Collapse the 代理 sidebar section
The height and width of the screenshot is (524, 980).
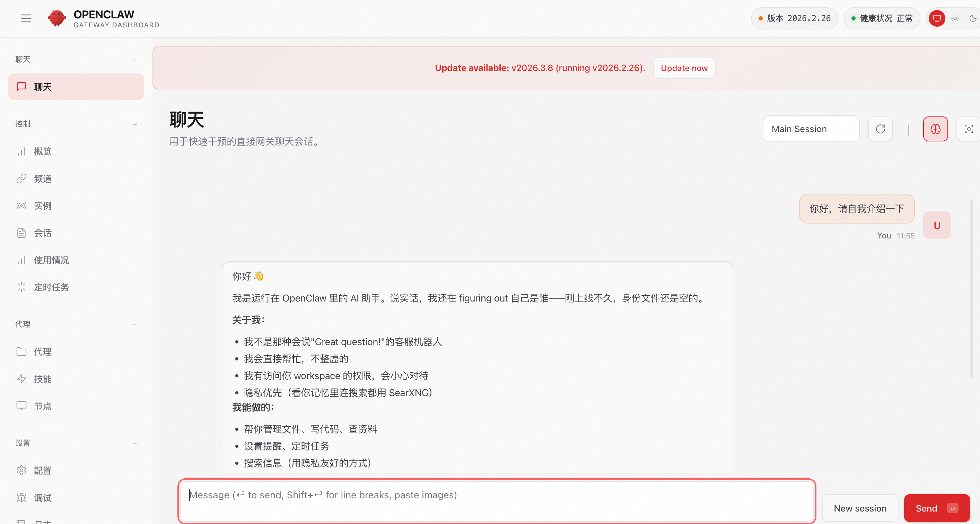click(135, 324)
